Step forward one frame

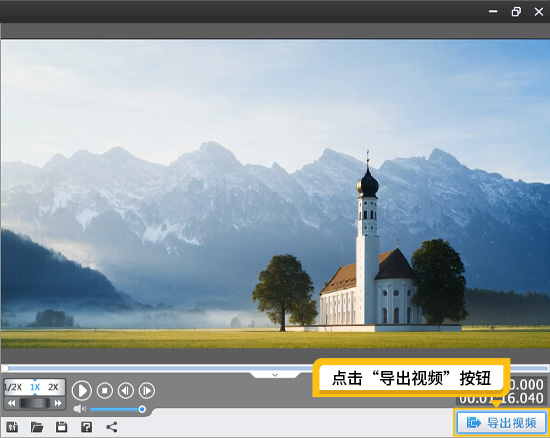147,390
